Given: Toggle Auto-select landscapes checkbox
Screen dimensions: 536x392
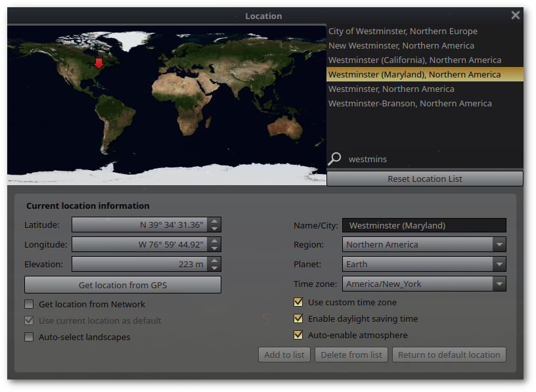Looking at the screenshot, I should pos(29,337).
